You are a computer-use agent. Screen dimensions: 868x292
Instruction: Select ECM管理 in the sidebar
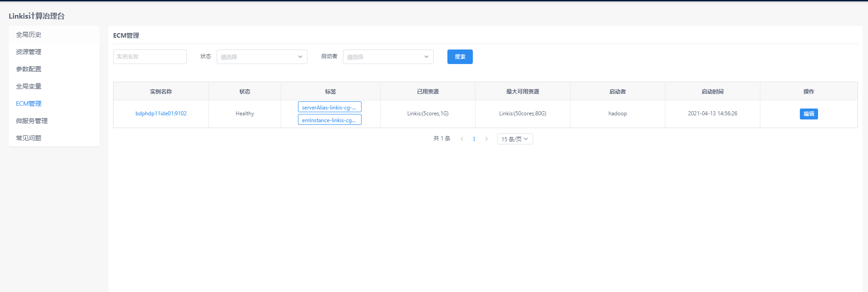[29, 104]
